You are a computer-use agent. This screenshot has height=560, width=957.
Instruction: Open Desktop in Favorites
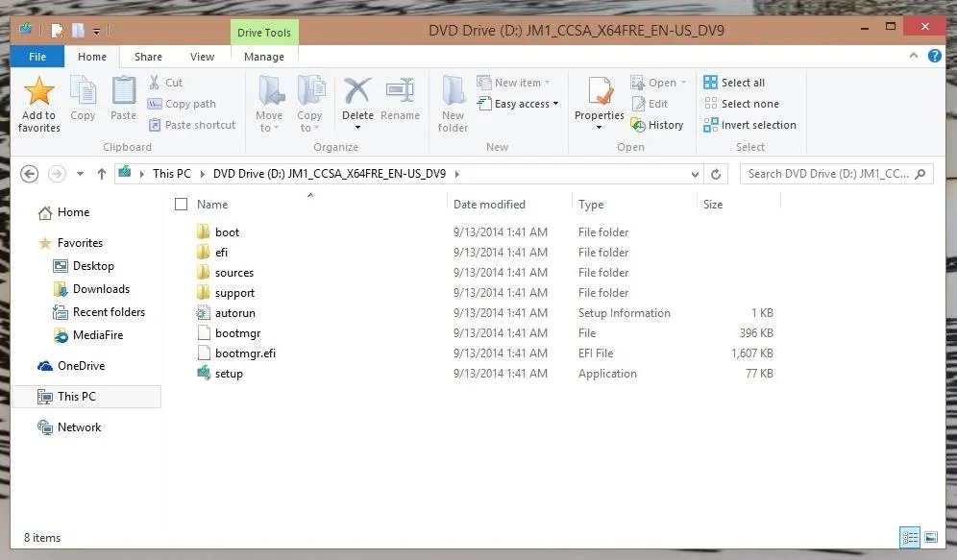click(x=84, y=266)
